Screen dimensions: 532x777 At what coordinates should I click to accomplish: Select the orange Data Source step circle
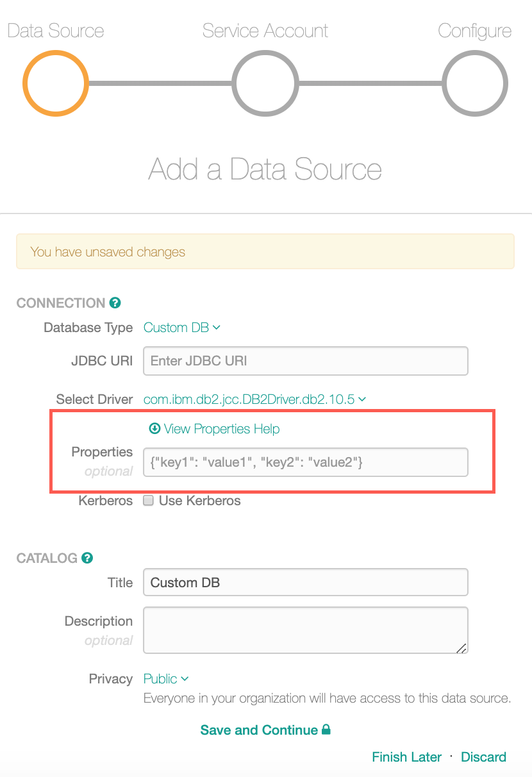coord(56,83)
